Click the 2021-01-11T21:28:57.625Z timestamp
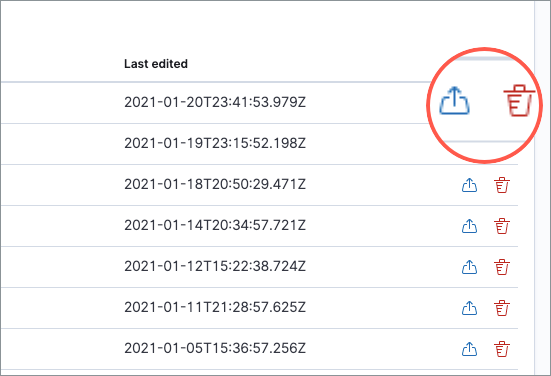Image resolution: width=551 pixels, height=376 pixels. tap(215, 307)
